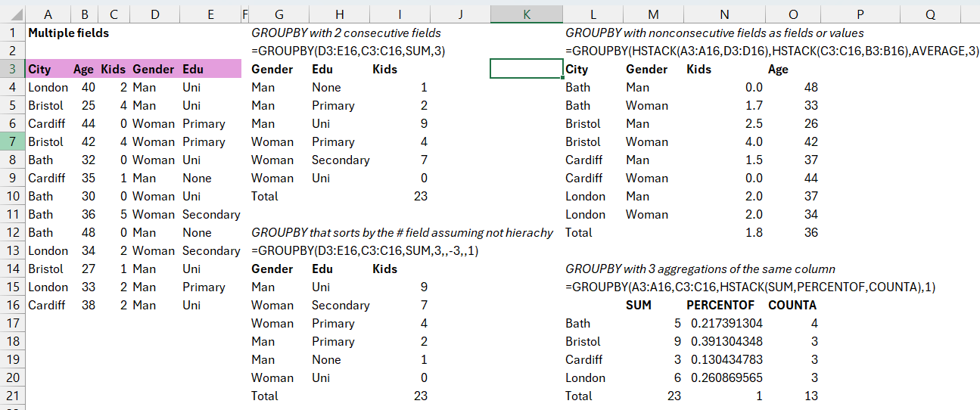The width and height of the screenshot is (980, 410).
Task: Click the active empty cell K3
Action: coord(526,69)
